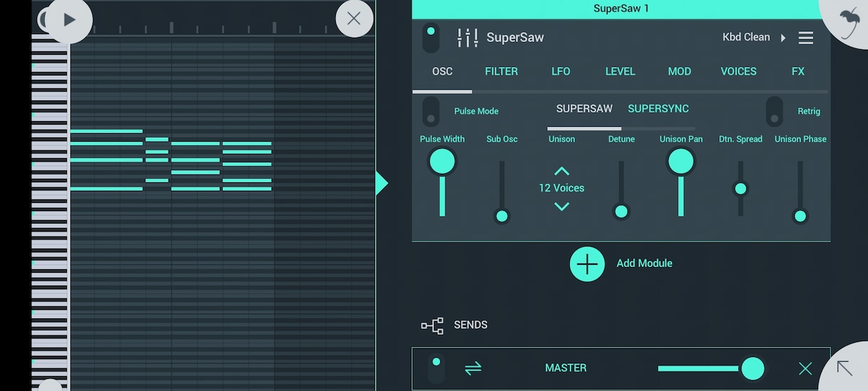Toggle the SuperSaw module power switch
Viewport: 868px width, 391px height.
tap(430, 38)
